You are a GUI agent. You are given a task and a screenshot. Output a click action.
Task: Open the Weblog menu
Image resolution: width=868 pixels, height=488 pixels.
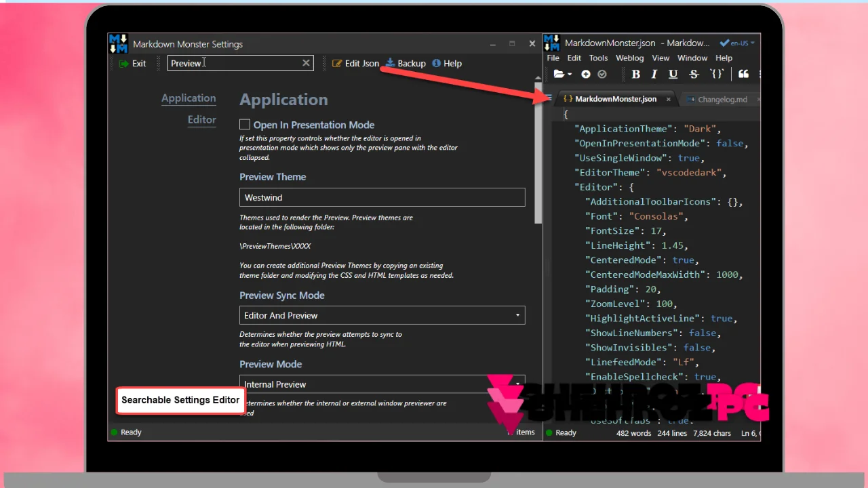pyautogui.click(x=630, y=58)
